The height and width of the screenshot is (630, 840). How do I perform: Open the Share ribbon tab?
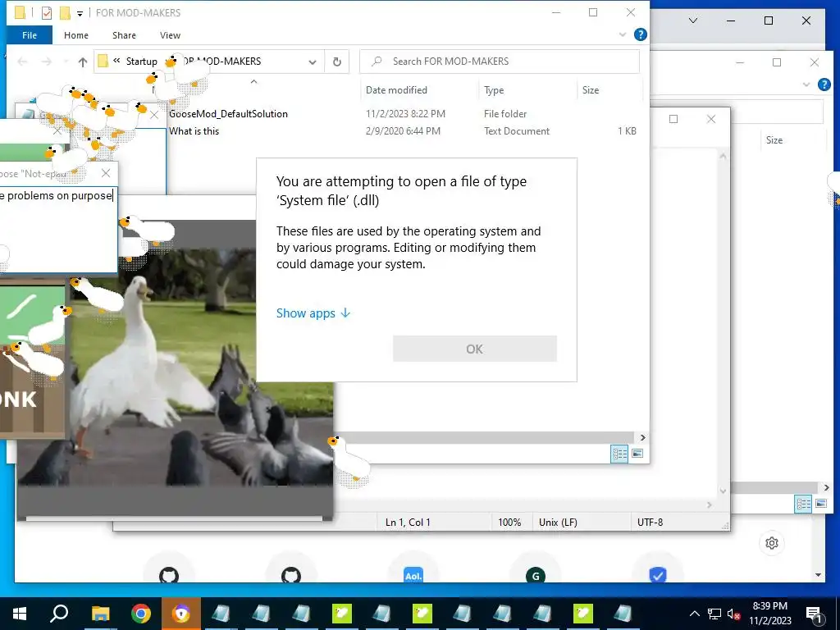(124, 35)
